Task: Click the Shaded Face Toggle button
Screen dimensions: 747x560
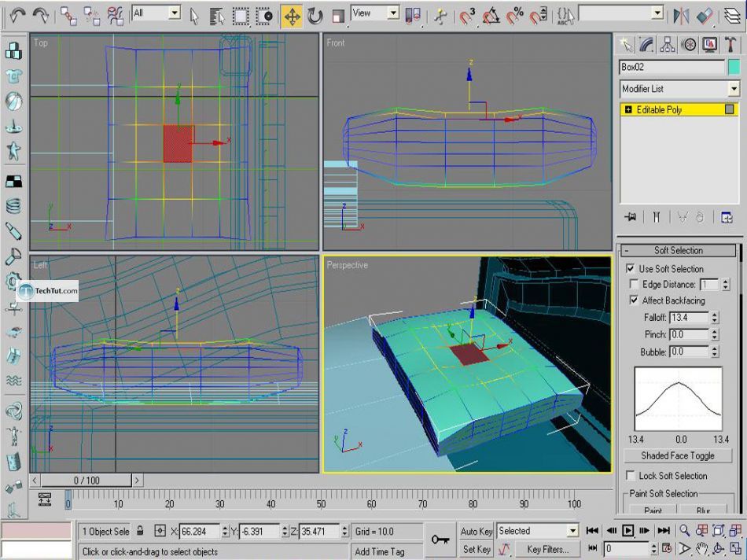Action: [678, 455]
